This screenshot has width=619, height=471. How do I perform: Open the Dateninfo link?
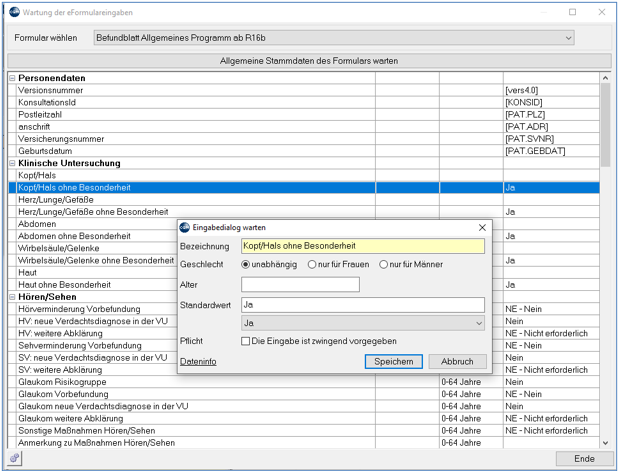pos(198,361)
